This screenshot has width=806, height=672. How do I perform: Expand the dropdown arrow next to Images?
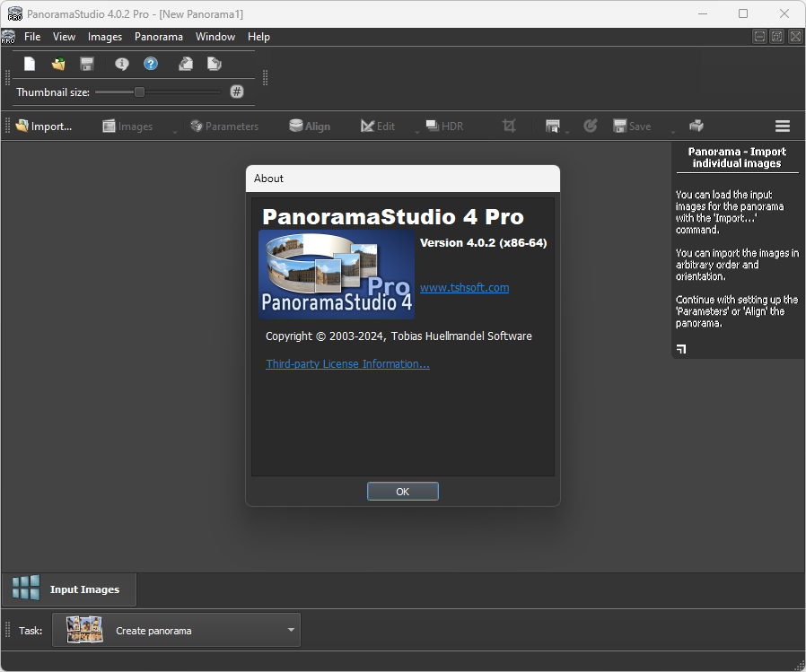(x=175, y=133)
